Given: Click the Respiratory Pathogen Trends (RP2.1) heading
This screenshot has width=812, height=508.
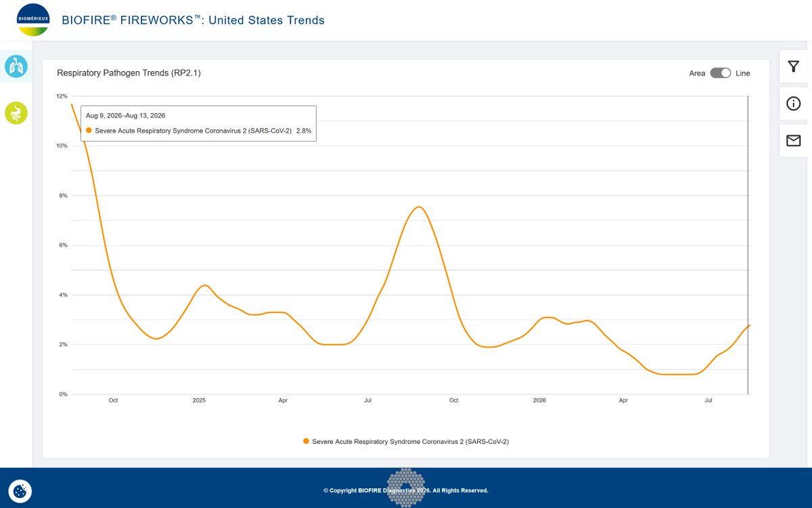Looking at the screenshot, I should (x=129, y=73).
